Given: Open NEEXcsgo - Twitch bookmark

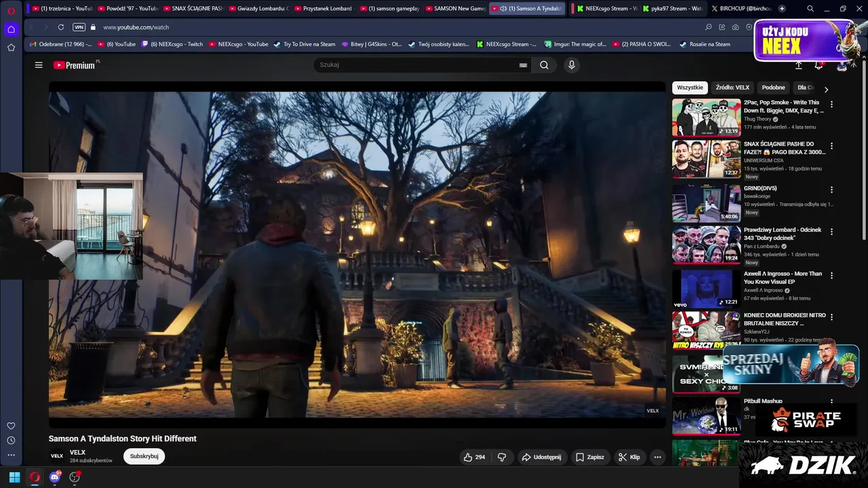Looking at the screenshot, I should click(x=172, y=44).
